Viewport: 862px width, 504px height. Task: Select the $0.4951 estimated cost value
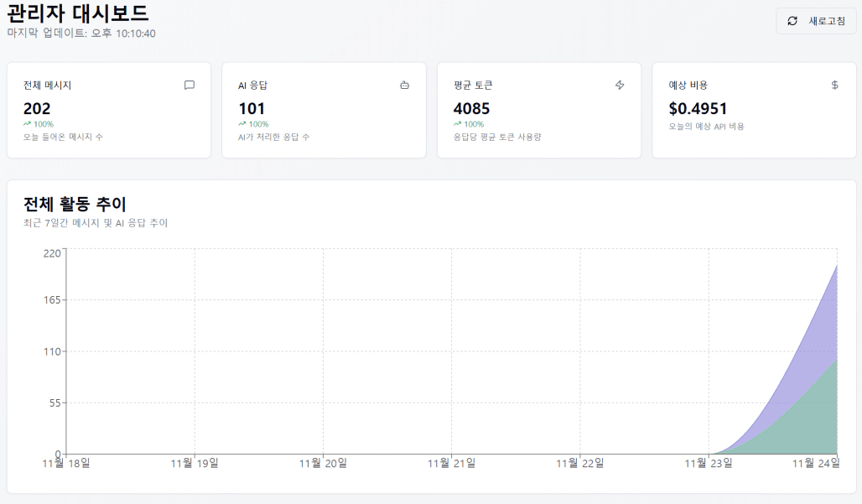[698, 109]
